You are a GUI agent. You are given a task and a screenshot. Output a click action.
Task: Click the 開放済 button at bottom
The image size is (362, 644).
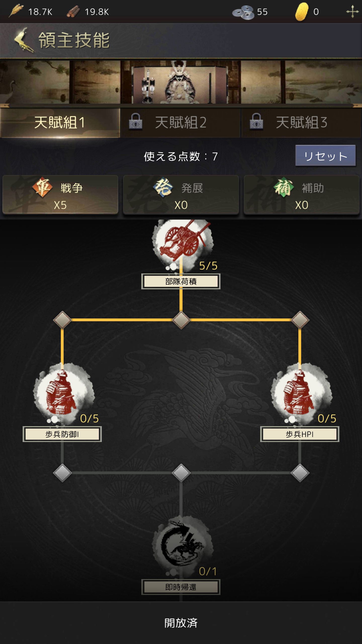pos(181,623)
